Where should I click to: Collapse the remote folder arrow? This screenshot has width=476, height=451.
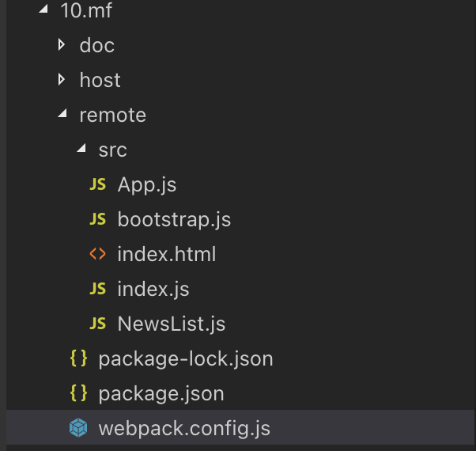(x=62, y=113)
